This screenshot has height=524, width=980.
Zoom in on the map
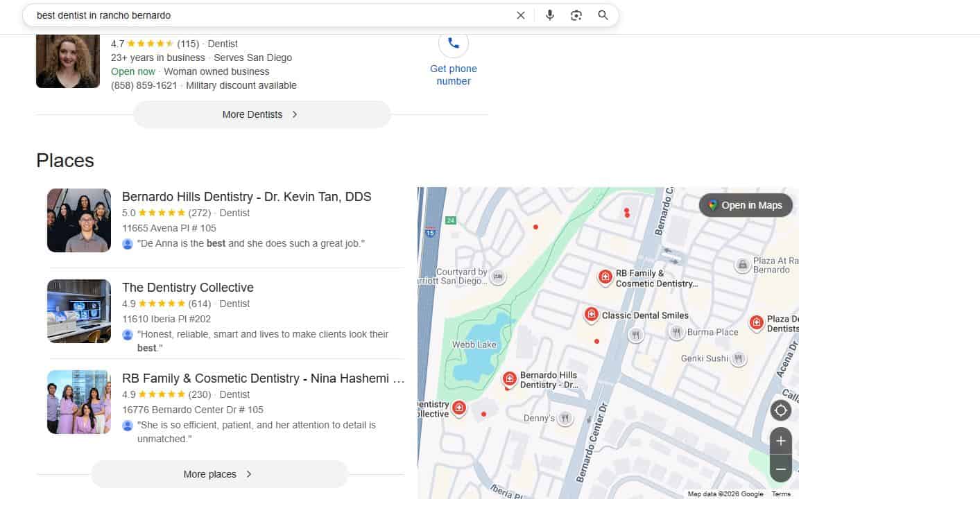[x=781, y=441]
